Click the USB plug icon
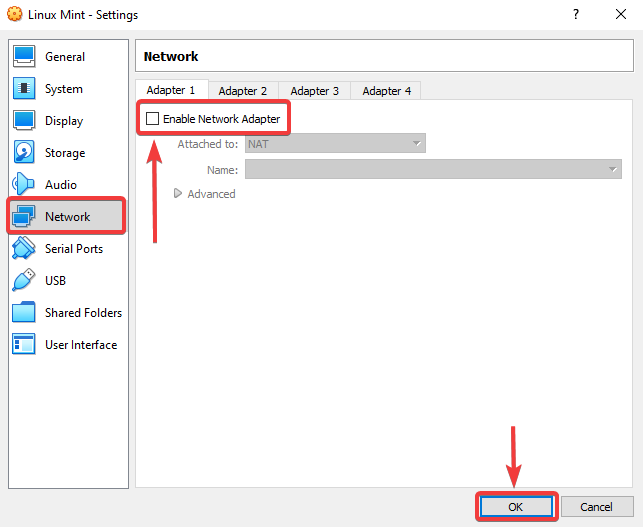 tap(24, 280)
